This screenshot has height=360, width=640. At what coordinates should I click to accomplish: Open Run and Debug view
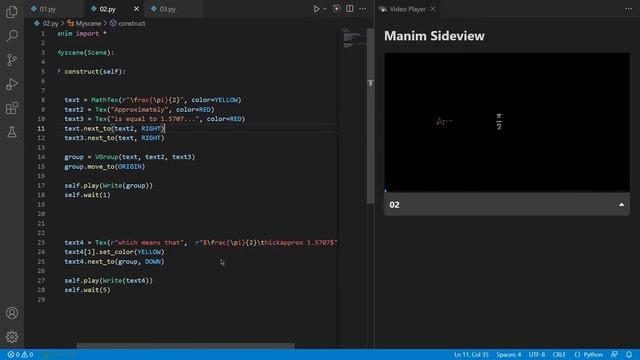coord(12,84)
